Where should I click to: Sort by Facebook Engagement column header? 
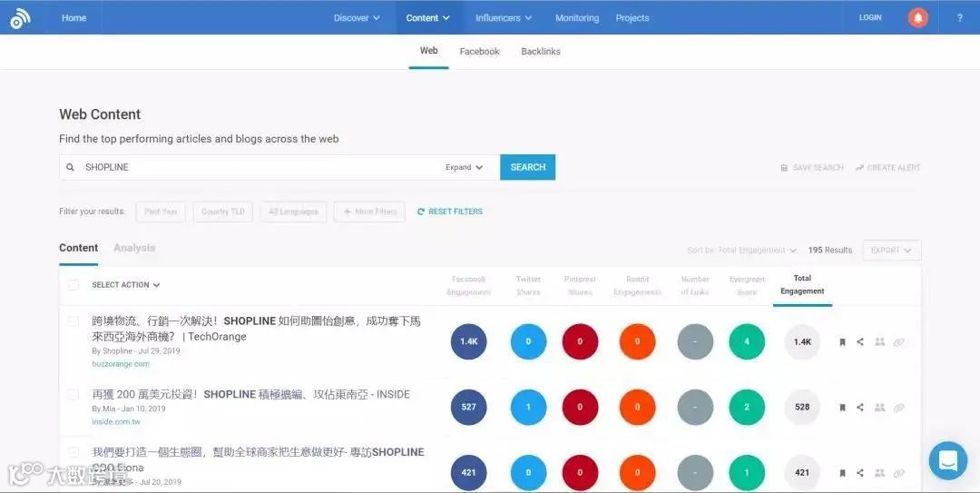tap(469, 285)
